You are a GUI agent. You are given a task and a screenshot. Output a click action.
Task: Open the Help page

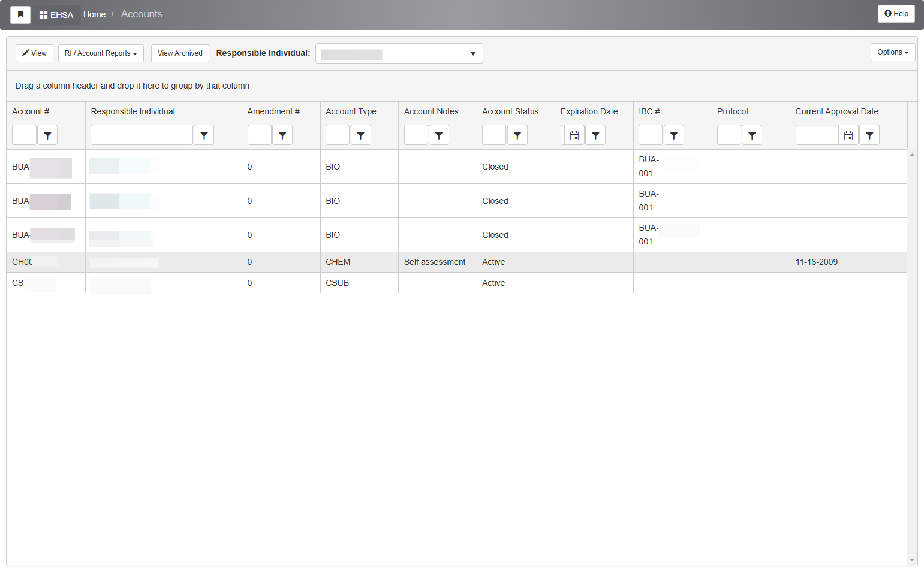pyautogui.click(x=896, y=14)
